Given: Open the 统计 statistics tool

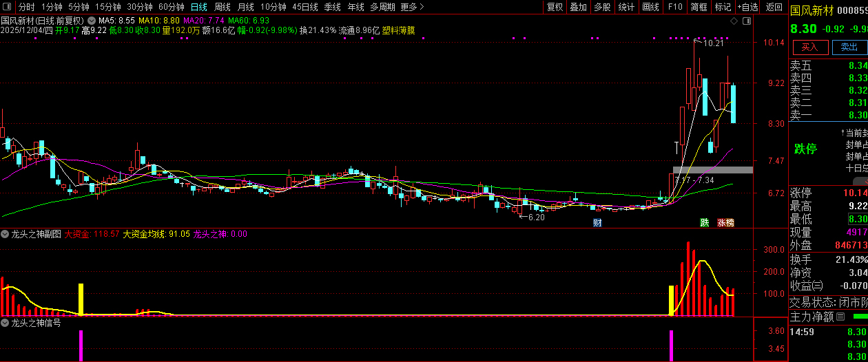Looking at the screenshot, I should [x=626, y=7].
